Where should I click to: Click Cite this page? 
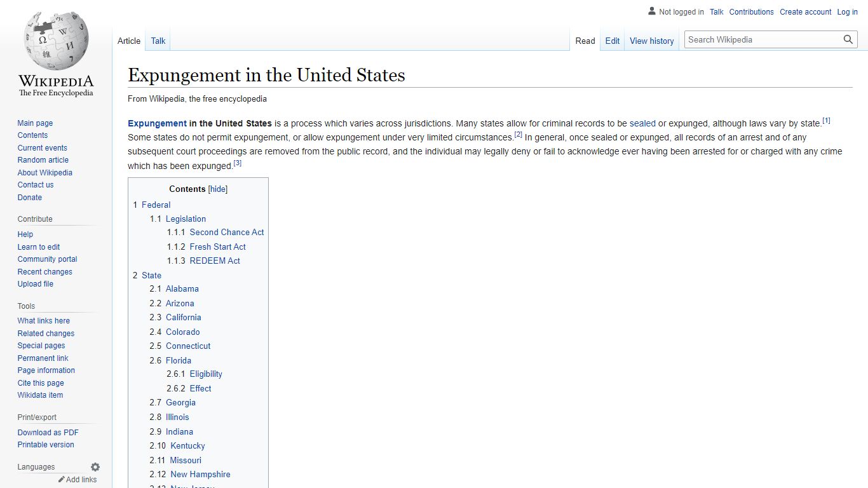[x=41, y=383]
